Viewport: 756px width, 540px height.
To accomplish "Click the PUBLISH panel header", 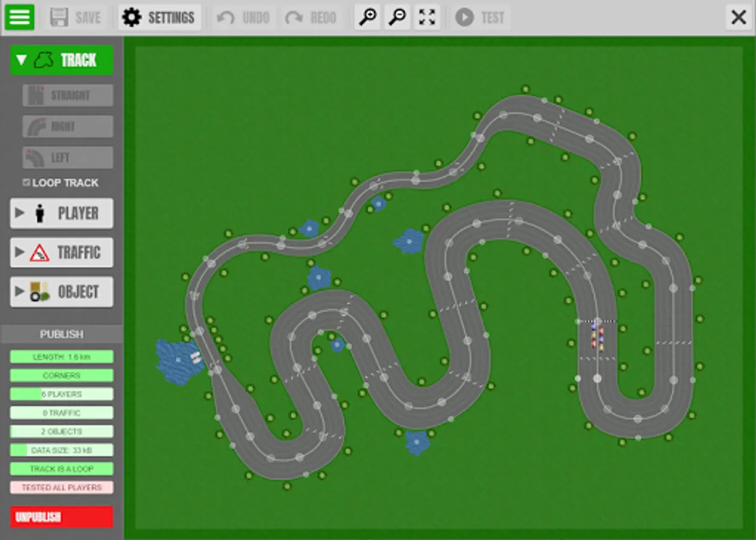I will (62, 334).
